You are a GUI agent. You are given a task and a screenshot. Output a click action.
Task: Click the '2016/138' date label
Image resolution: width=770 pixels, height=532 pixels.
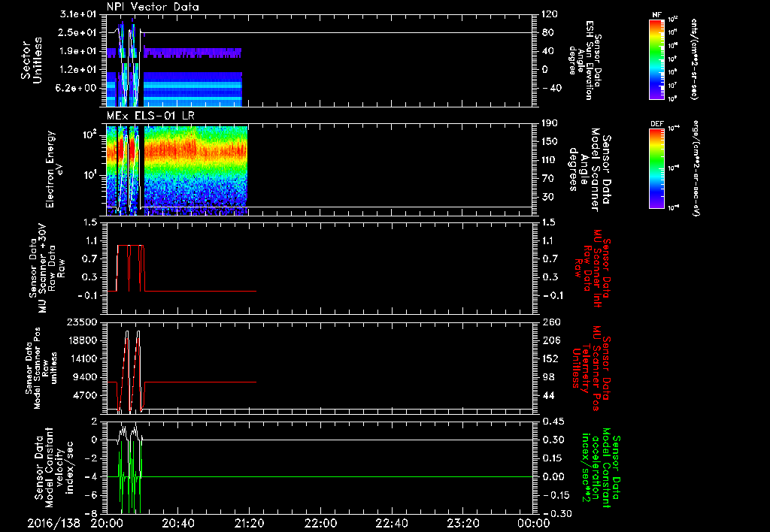click(53, 524)
